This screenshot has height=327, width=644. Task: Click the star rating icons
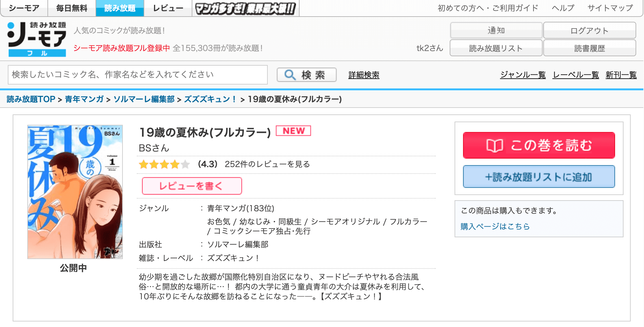pos(164,164)
